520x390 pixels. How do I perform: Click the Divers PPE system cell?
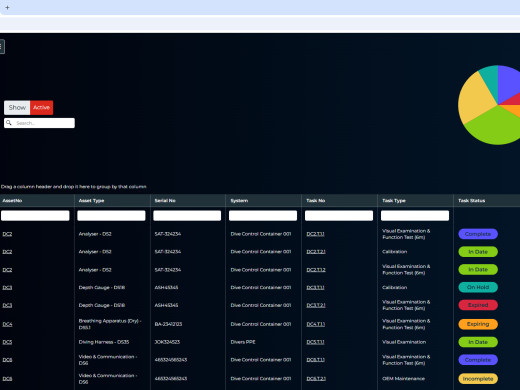(x=243, y=342)
